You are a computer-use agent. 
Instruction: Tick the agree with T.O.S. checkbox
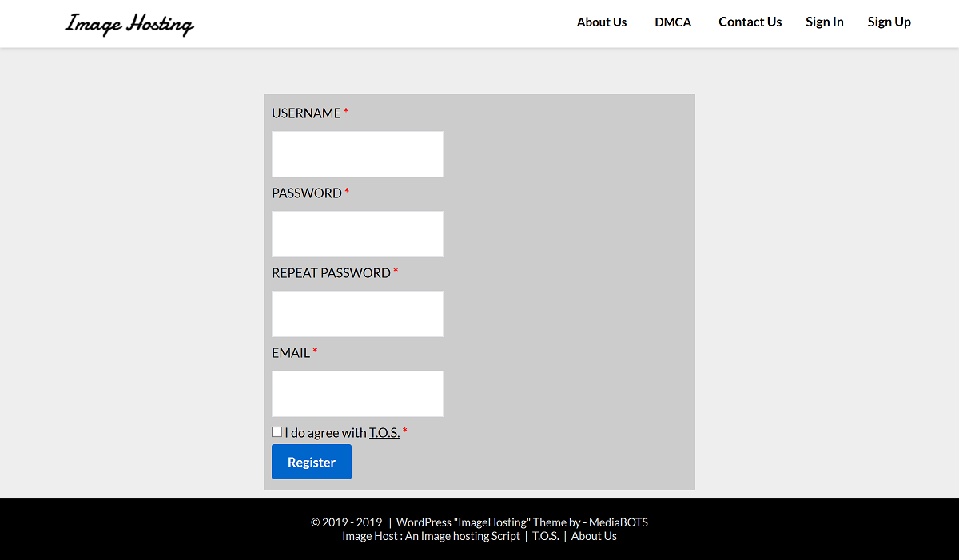pos(277,432)
